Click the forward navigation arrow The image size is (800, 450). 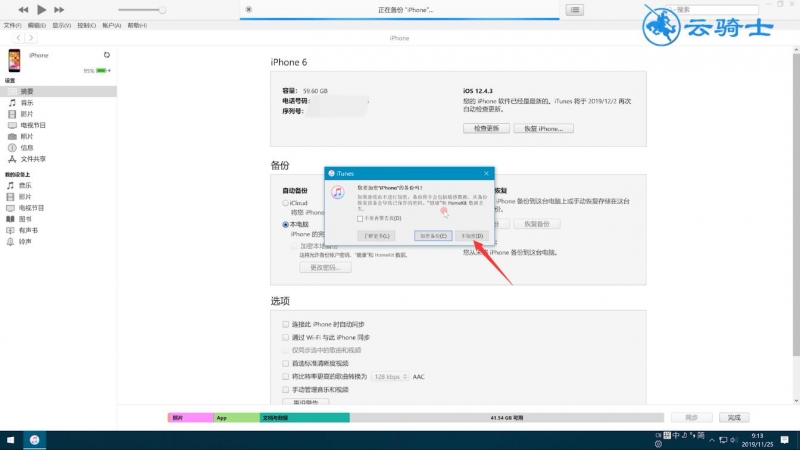[31, 38]
